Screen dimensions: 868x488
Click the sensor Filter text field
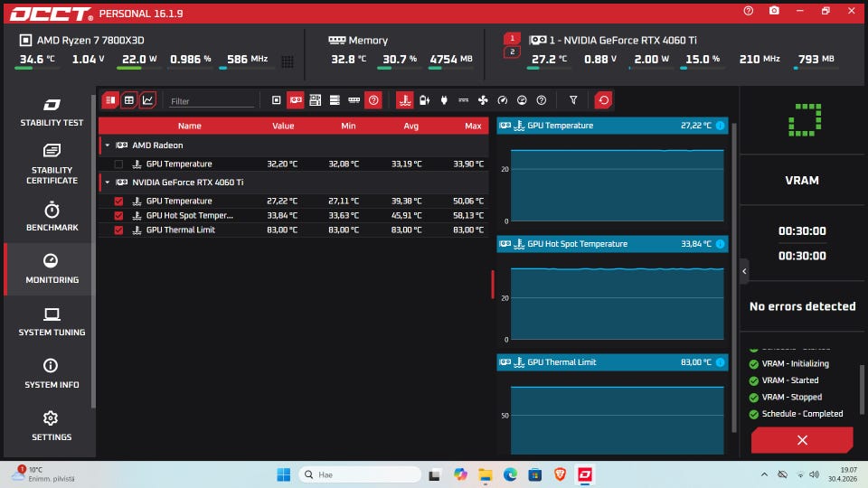click(212, 101)
